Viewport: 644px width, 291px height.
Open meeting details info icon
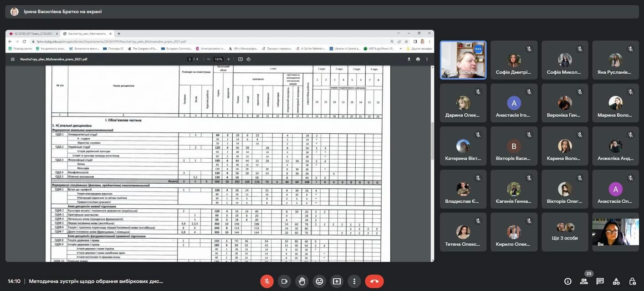pos(567,281)
